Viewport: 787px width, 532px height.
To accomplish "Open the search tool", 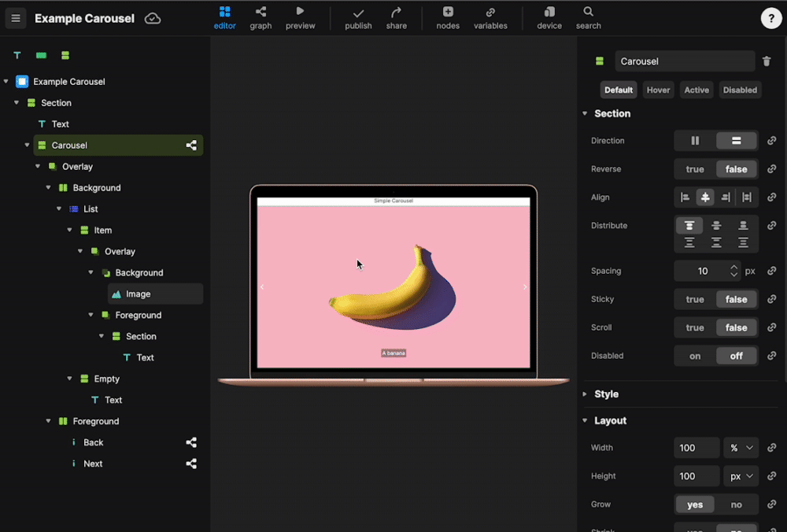I will tap(588, 17).
